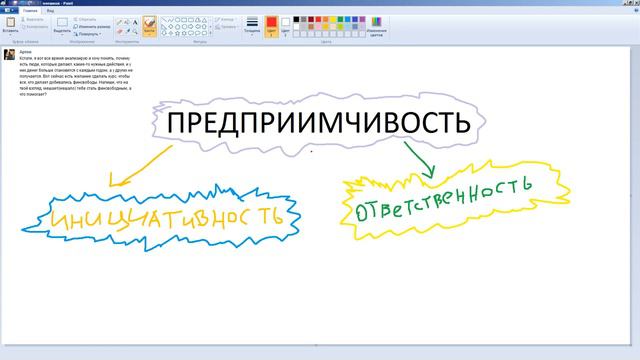Pick the yellow palette swatch
The width and height of the screenshot is (640, 360).
tap(333, 19)
